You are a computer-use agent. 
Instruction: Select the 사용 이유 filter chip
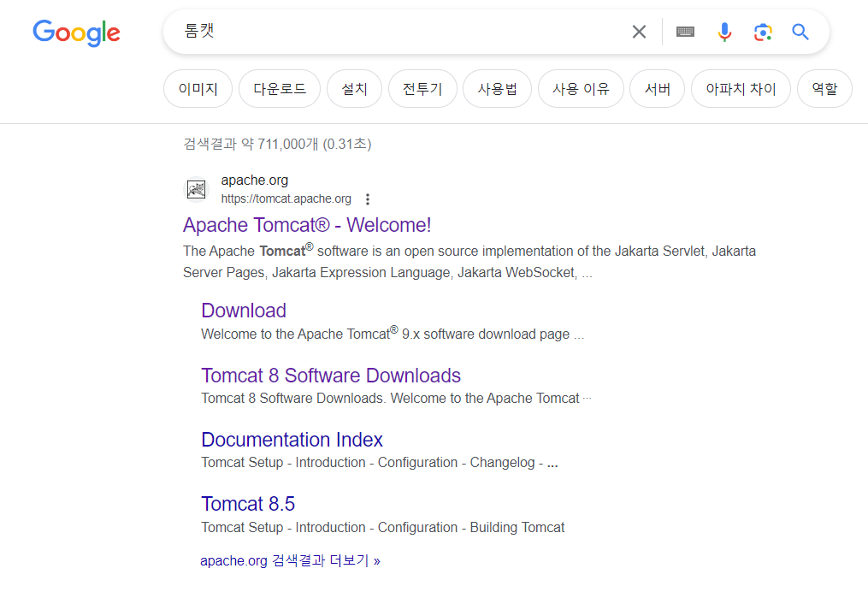581,89
